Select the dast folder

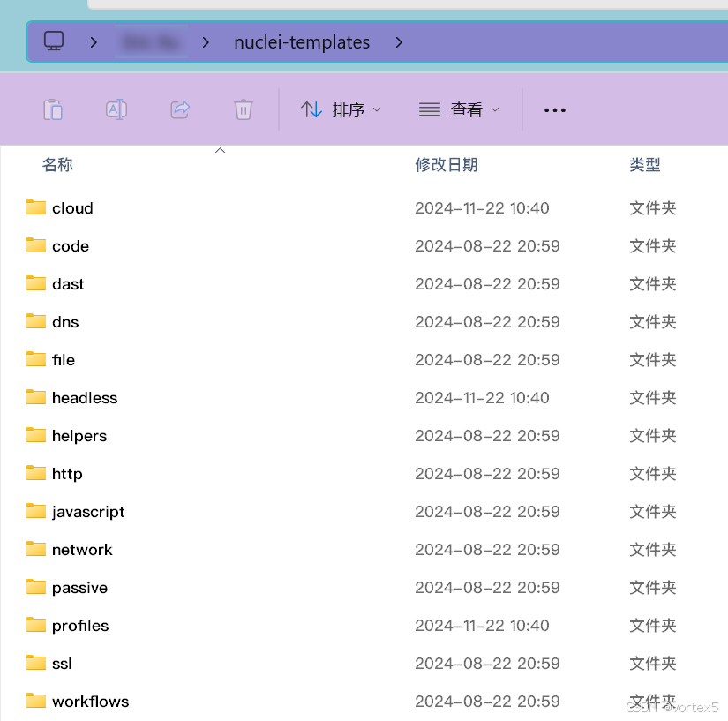tap(68, 284)
